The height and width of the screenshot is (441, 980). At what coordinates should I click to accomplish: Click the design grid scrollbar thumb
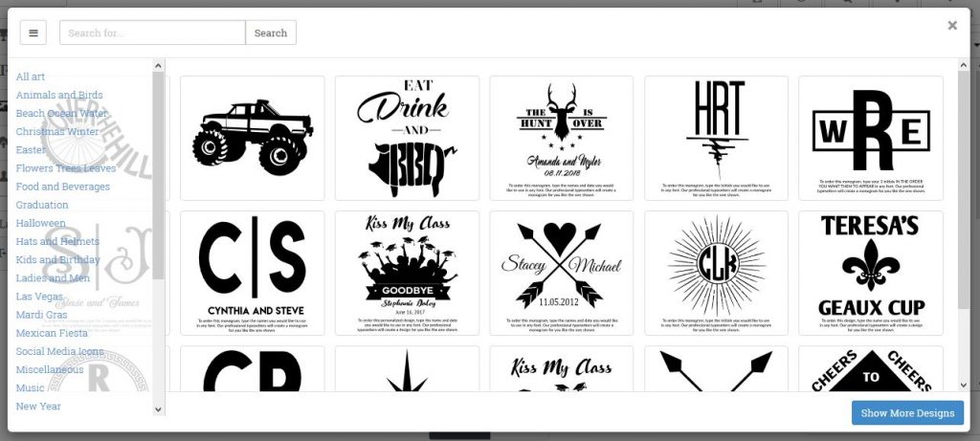963,188
